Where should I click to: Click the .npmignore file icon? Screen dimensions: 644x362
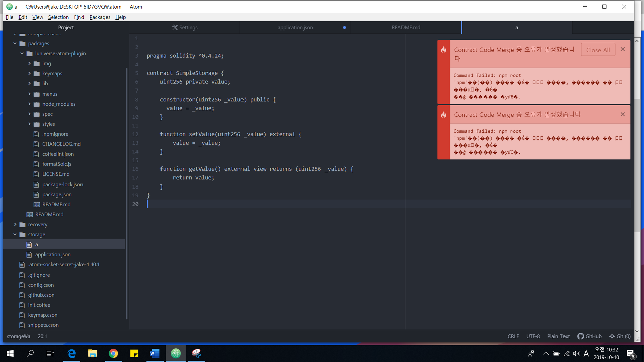point(36,134)
